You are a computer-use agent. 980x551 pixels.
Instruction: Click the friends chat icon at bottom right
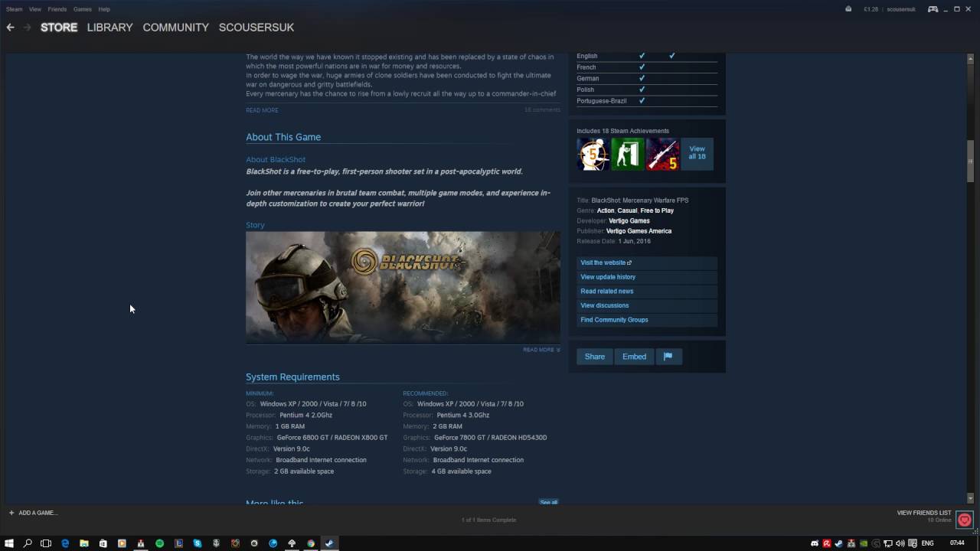(965, 520)
